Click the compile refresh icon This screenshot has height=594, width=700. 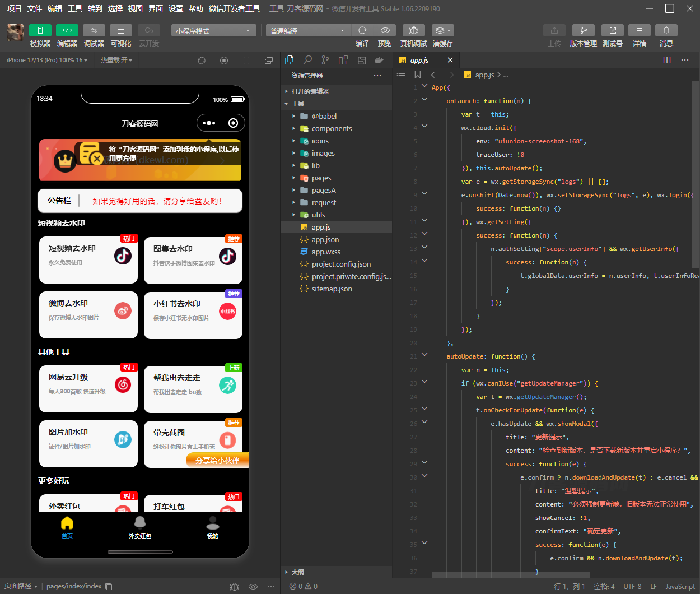pyautogui.click(x=362, y=30)
